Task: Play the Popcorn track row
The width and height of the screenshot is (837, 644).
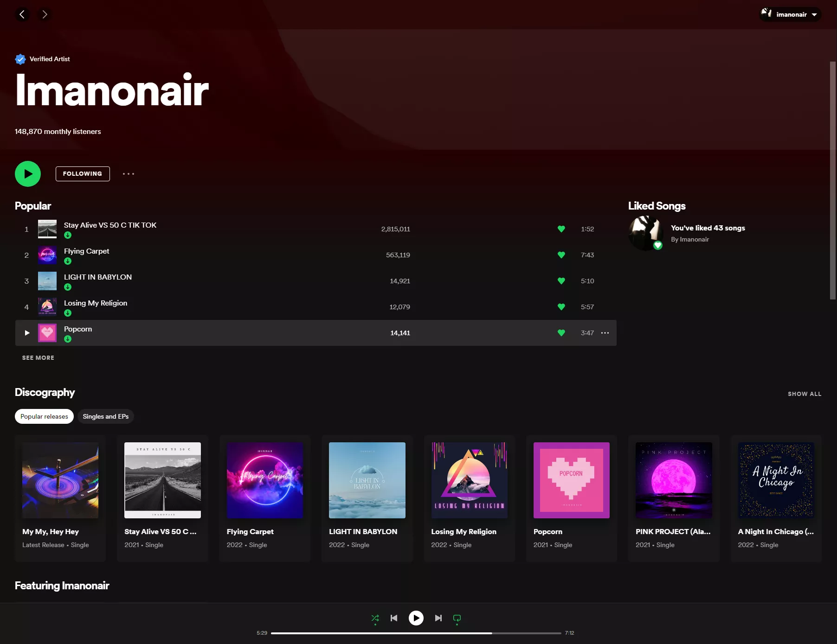Action: 27,333
